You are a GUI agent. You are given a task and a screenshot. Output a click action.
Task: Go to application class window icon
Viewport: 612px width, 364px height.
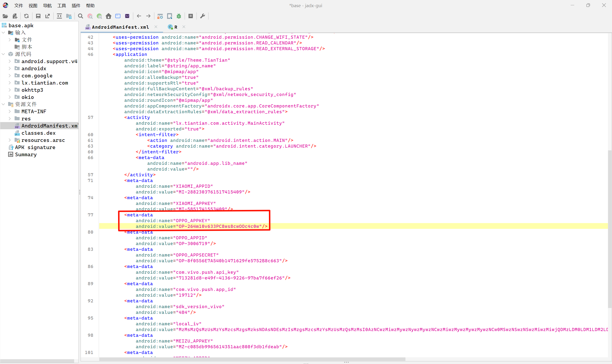[118, 16]
